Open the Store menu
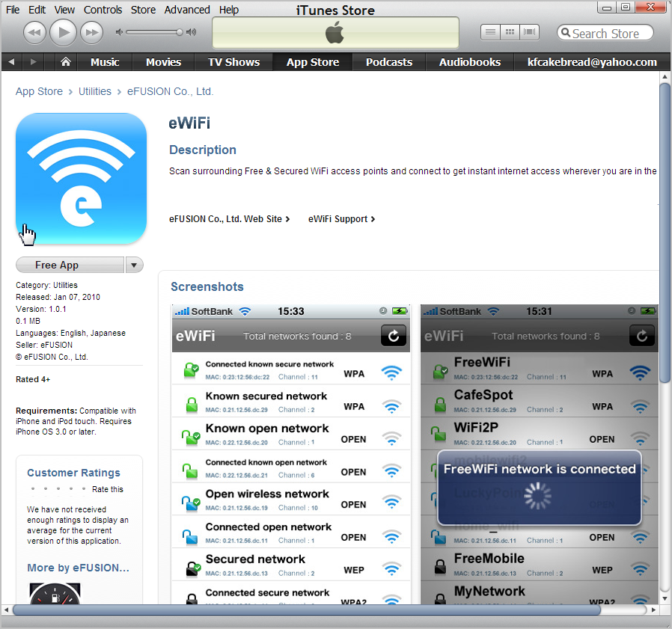The height and width of the screenshot is (629, 672). click(143, 10)
